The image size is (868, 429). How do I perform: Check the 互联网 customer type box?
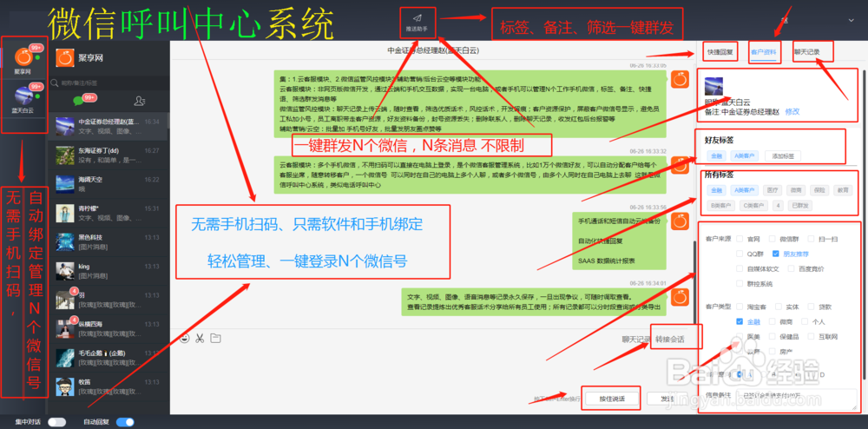(x=811, y=337)
